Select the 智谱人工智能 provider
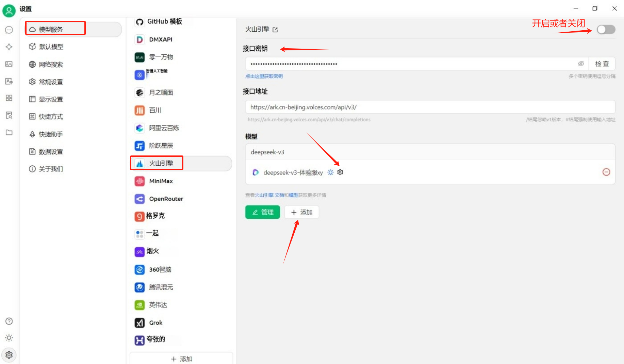 point(181,75)
